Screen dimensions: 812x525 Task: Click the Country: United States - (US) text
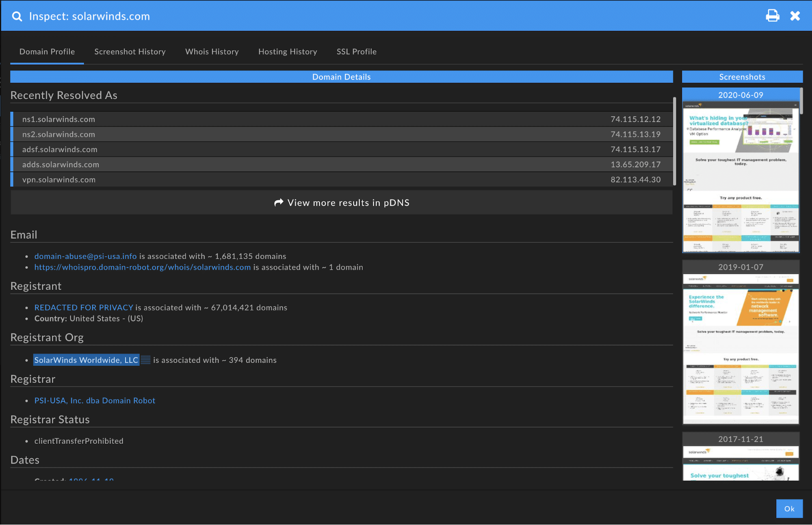(89, 318)
